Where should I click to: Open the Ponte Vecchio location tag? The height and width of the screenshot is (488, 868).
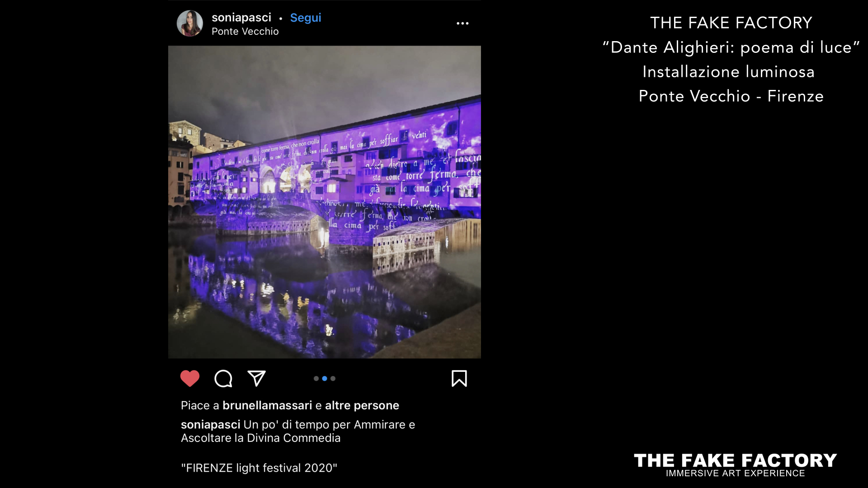[245, 32]
